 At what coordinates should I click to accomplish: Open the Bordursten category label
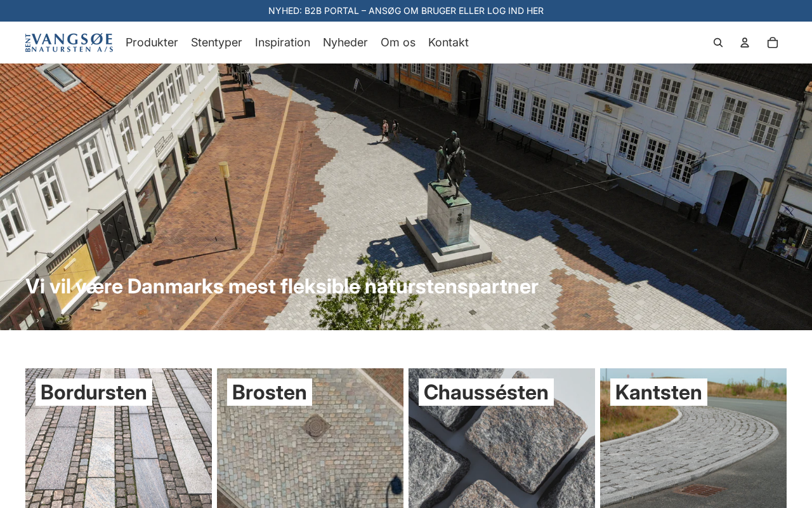click(94, 392)
